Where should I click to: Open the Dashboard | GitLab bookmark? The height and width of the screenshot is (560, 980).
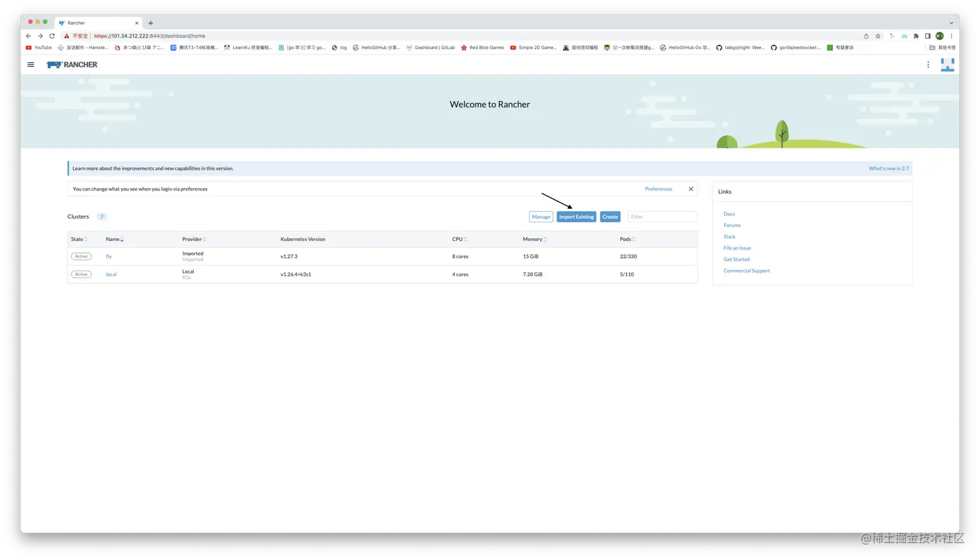point(430,47)
